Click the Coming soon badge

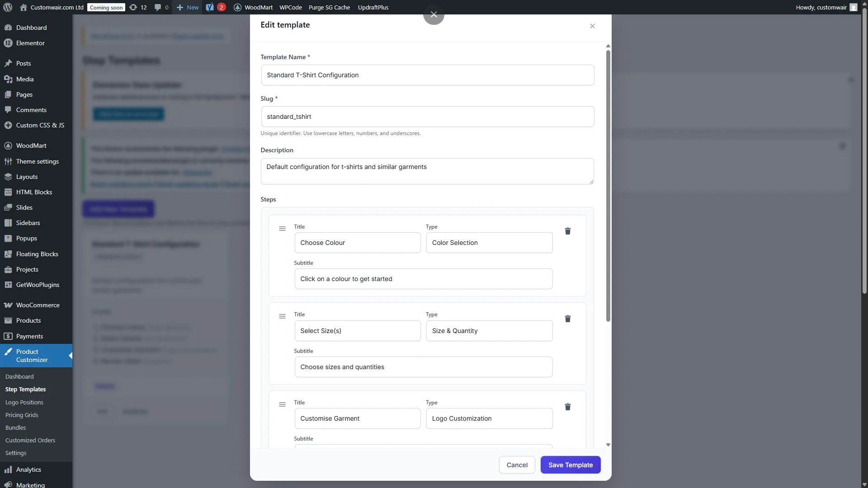point(106,7)
